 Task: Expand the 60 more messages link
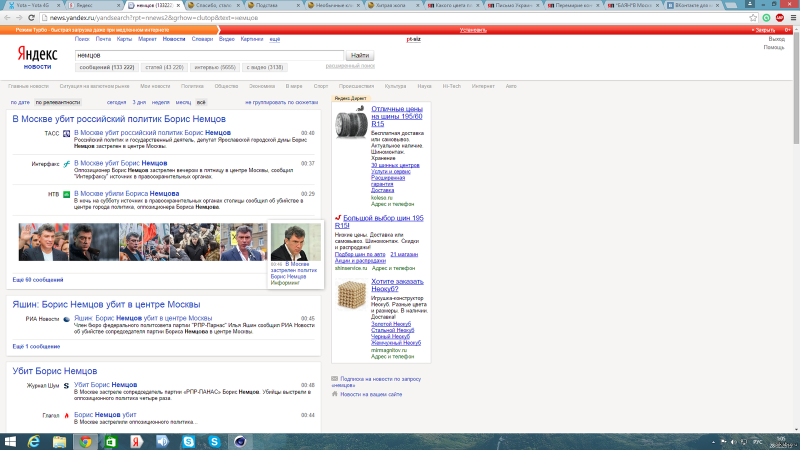pos(38,280)
